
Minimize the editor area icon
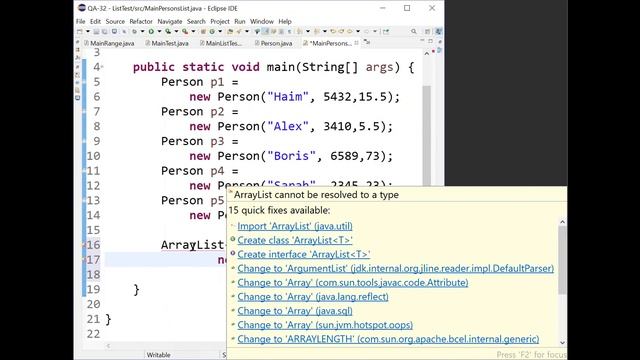[422, 40]
